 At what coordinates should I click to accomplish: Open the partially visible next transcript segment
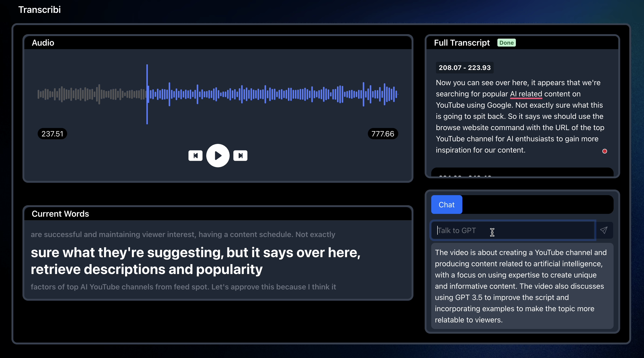[x=522, y=173]
